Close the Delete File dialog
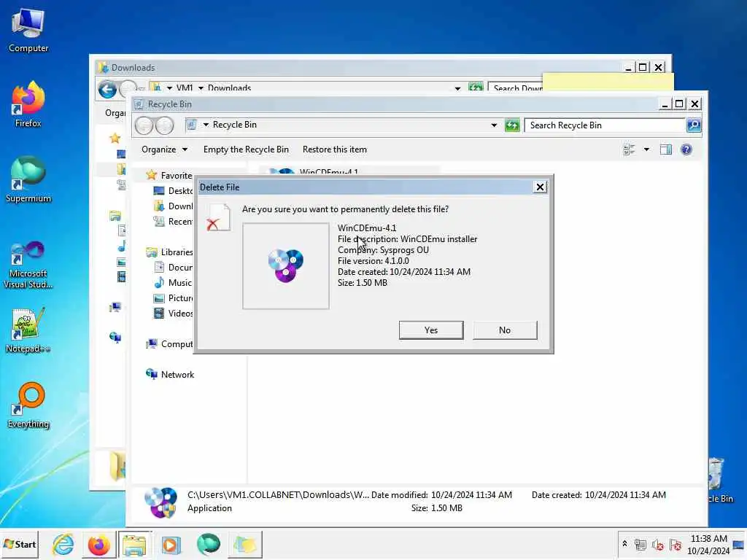 [x=540, y=187]
